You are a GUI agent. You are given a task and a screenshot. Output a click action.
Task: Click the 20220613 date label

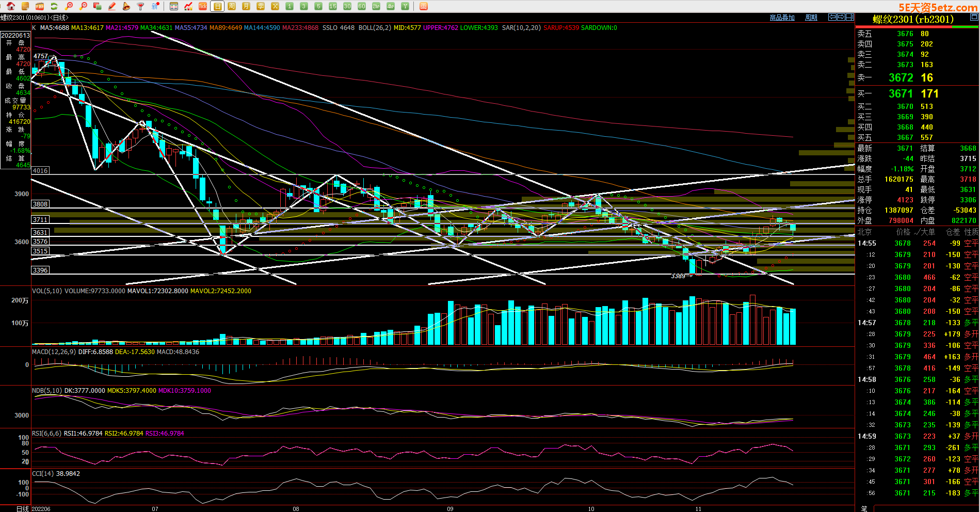coord(15,36)
